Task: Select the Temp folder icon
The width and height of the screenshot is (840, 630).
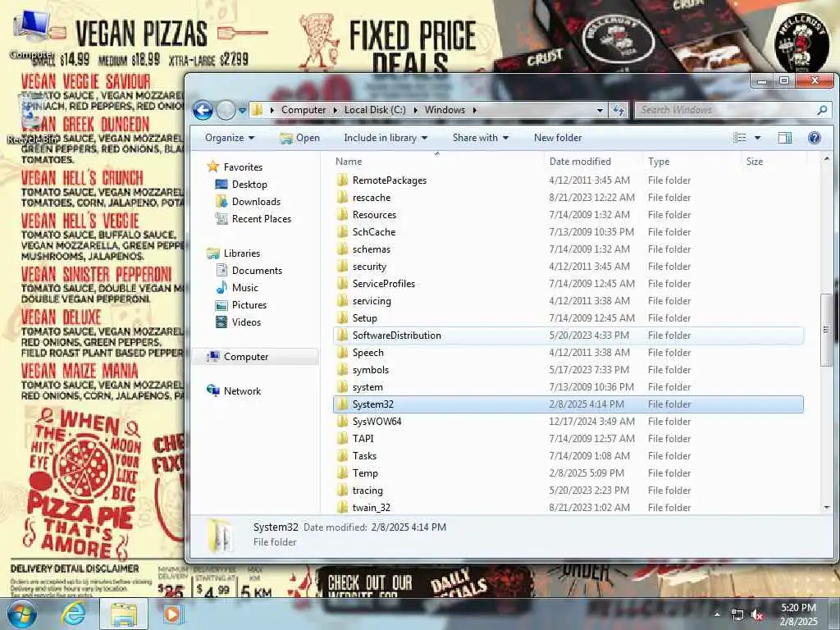Action: tap(342, 473)
